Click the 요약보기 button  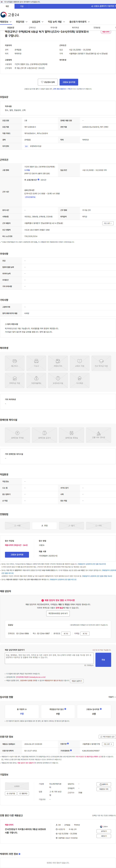pos(104,831)
